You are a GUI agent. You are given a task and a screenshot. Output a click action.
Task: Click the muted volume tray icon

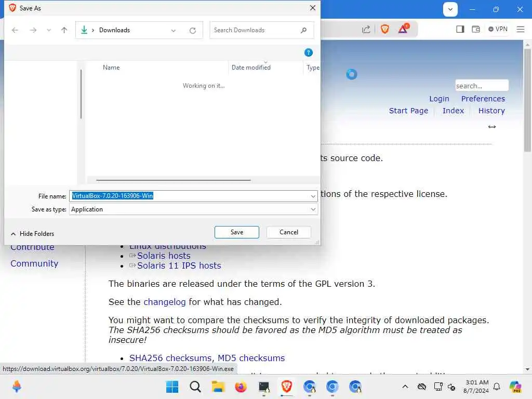[451, 387]
